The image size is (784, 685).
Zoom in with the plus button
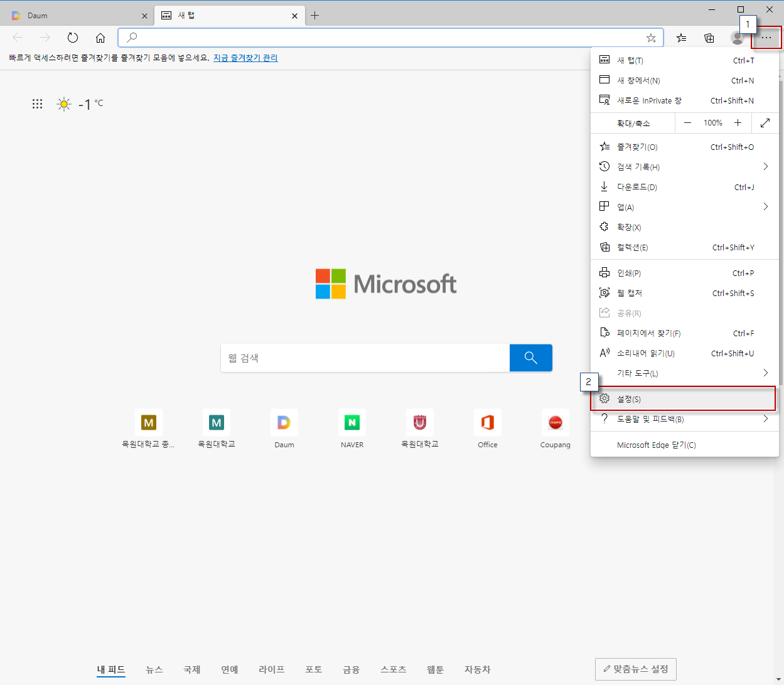point(738,123)
